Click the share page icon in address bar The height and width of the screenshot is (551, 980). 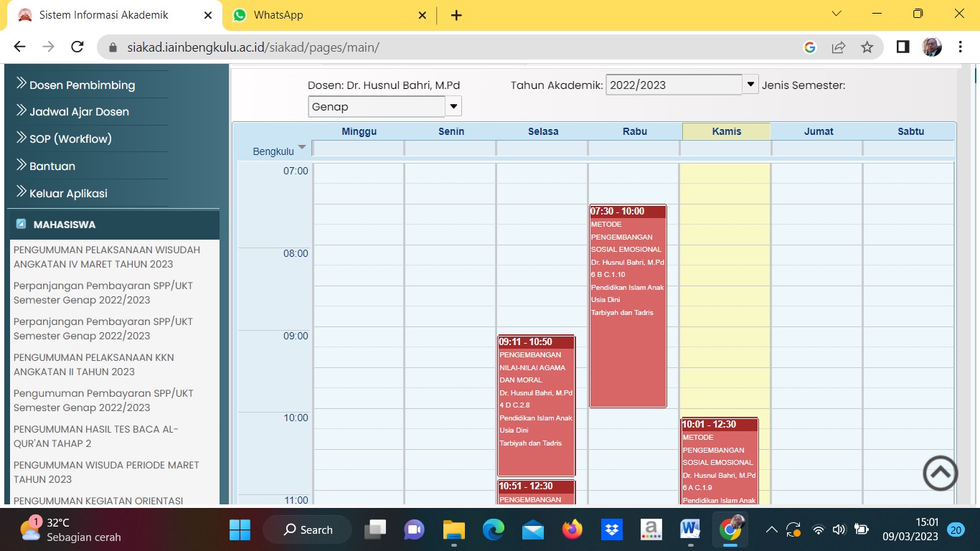click(x=838, y=47)
